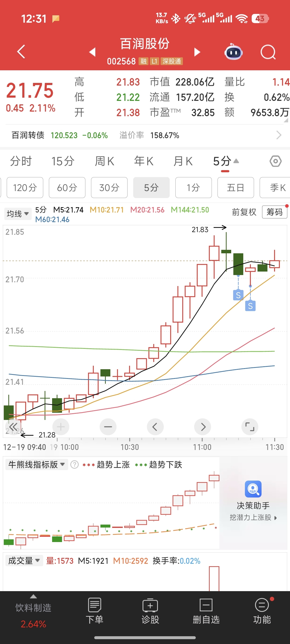Tap the candlestick at 21.83 high

click(226, 251)
